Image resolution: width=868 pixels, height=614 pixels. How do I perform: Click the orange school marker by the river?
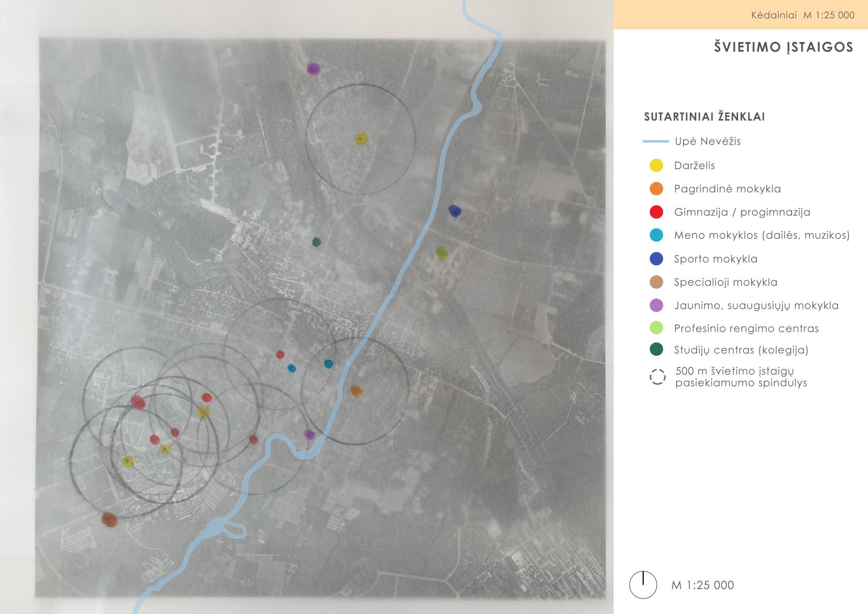[x=356, y=391]
